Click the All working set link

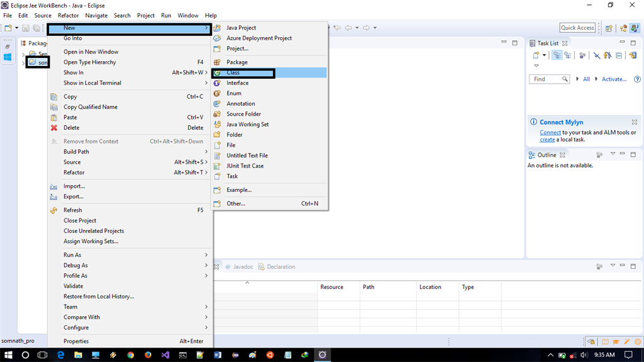pos(587,79)
